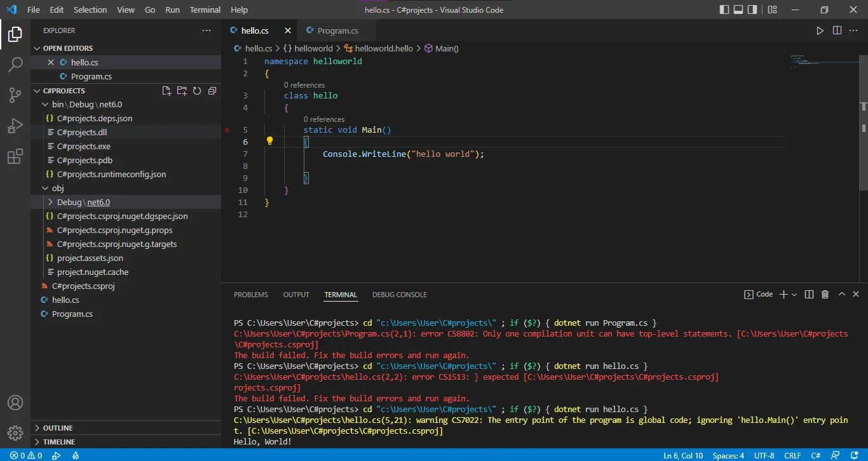Split the editor to the right

tap(837, 30)
